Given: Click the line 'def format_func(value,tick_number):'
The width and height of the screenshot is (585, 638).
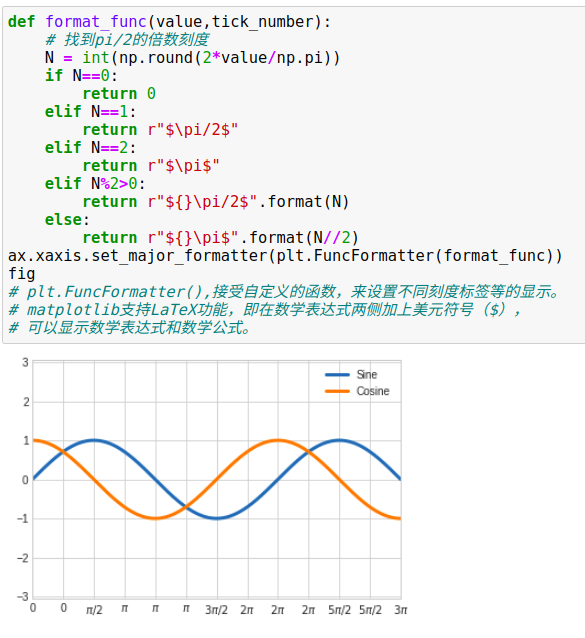Looking at the screenshot, I should click(169, 22).
